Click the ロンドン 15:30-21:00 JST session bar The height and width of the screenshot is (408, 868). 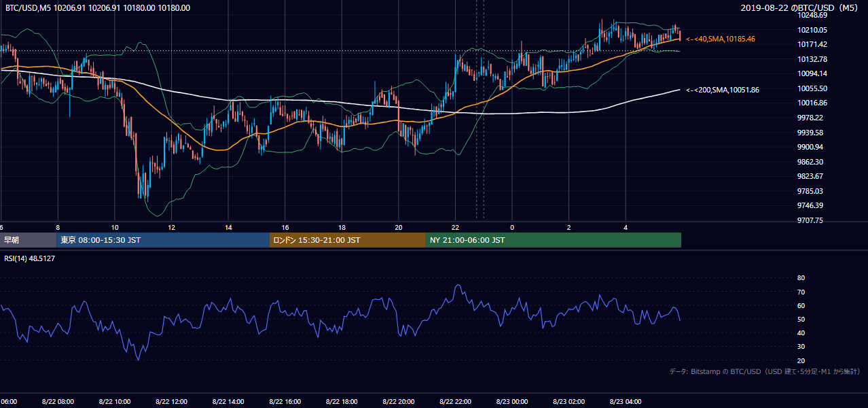click(x=348, y=240)
